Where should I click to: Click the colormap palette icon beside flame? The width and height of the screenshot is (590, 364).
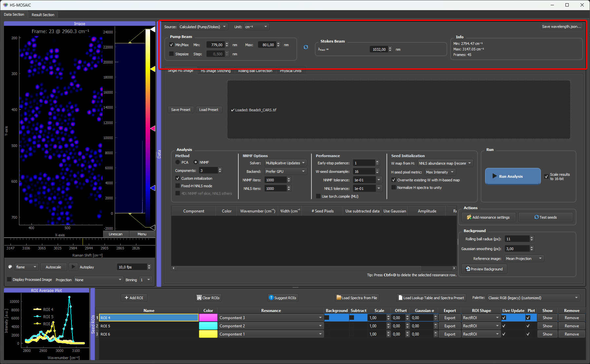[x=10, y=267]
